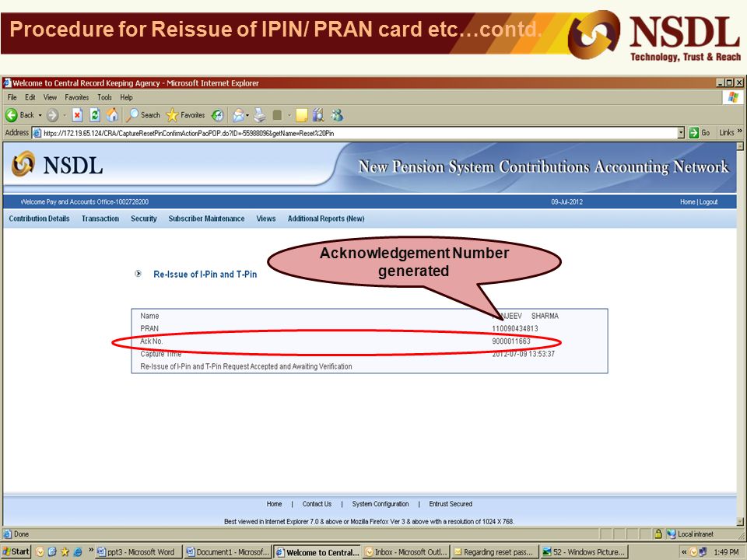Screen dimensions: 747x560
Task: Click the Local intranet zone indicator
Action: tap(690, 534)
